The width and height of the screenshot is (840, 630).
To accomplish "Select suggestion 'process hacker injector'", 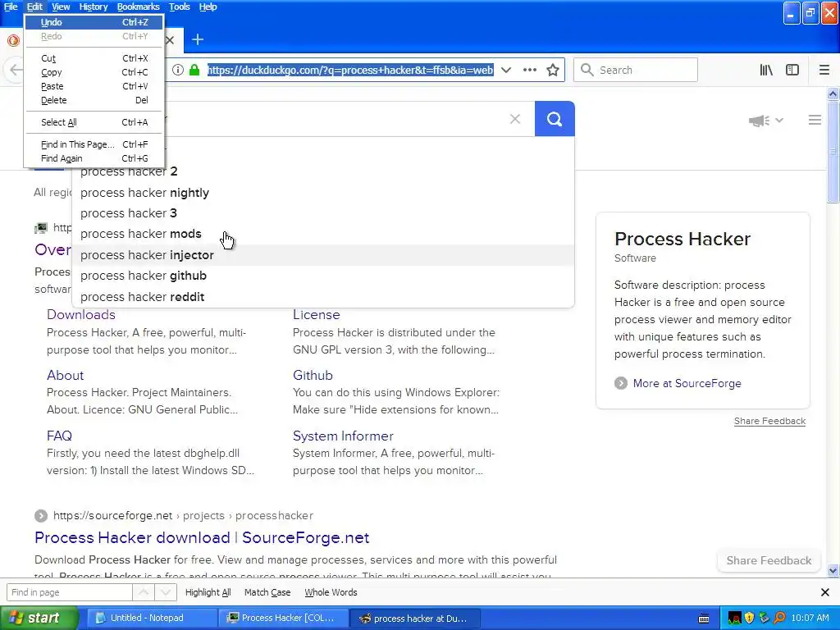I will [323, 255].
